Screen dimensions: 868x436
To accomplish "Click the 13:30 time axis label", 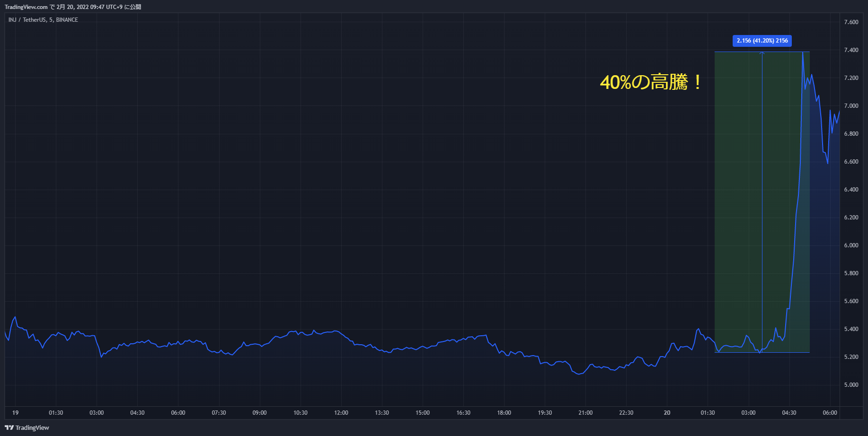I will click(382, 413).
